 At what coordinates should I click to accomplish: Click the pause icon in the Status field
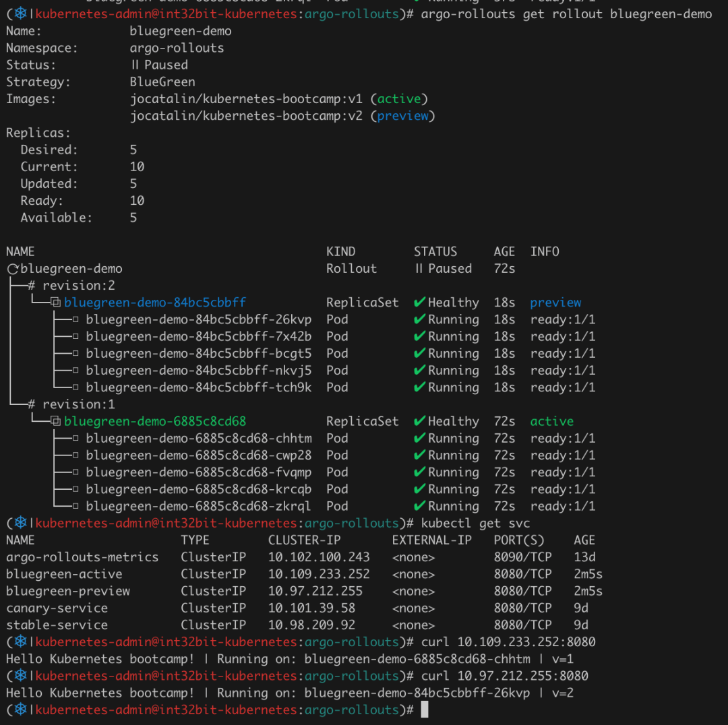click(x=135, y=65)
